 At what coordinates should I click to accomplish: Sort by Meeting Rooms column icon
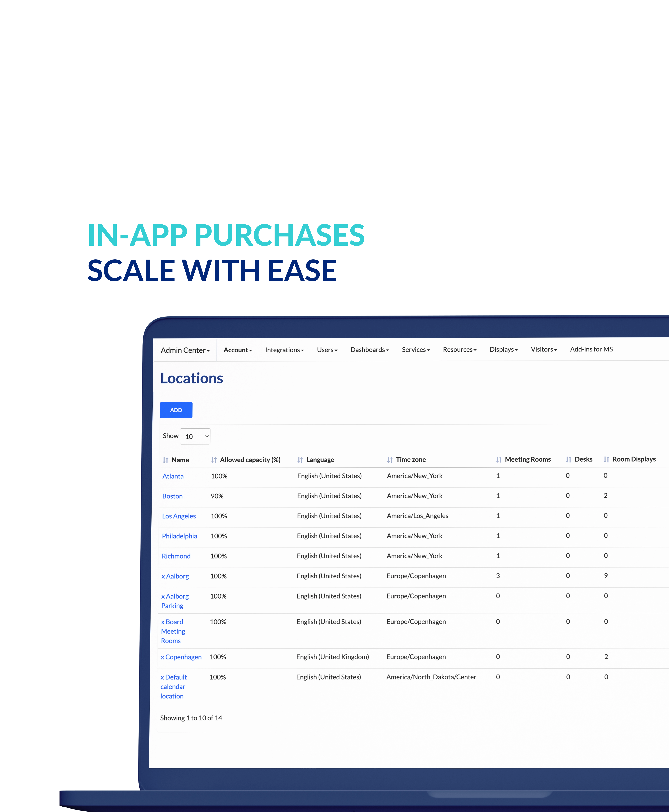coord(499,460)
